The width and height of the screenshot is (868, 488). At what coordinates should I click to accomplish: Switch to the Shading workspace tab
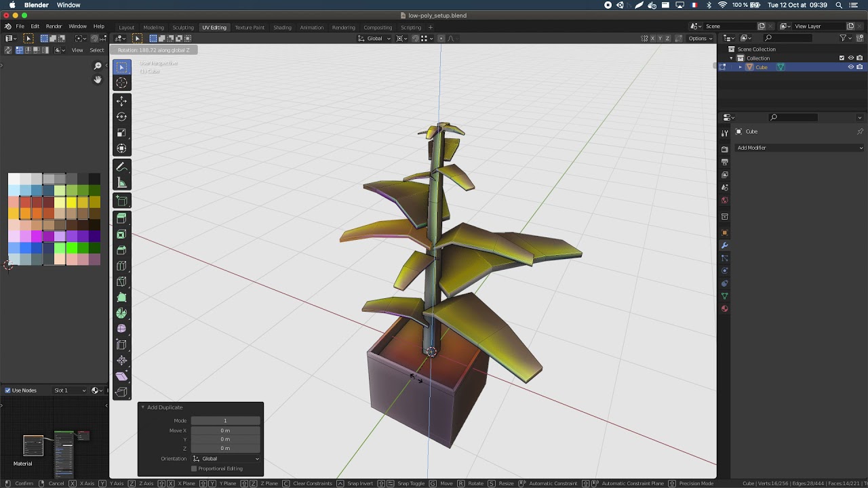tap(282, 27)
